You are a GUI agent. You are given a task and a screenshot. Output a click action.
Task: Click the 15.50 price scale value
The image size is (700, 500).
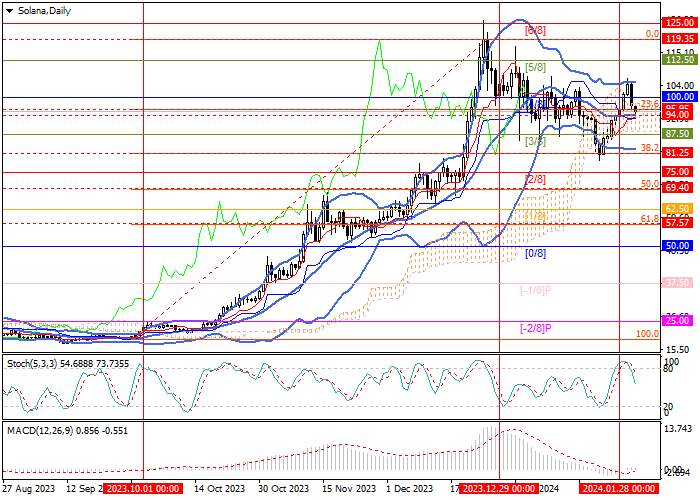(678, 350)
